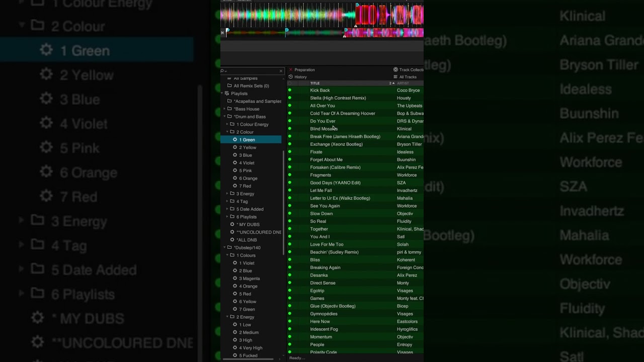
Task: Select the 6 Orange smart playlist gear icon
Action: tap(235, 178)
